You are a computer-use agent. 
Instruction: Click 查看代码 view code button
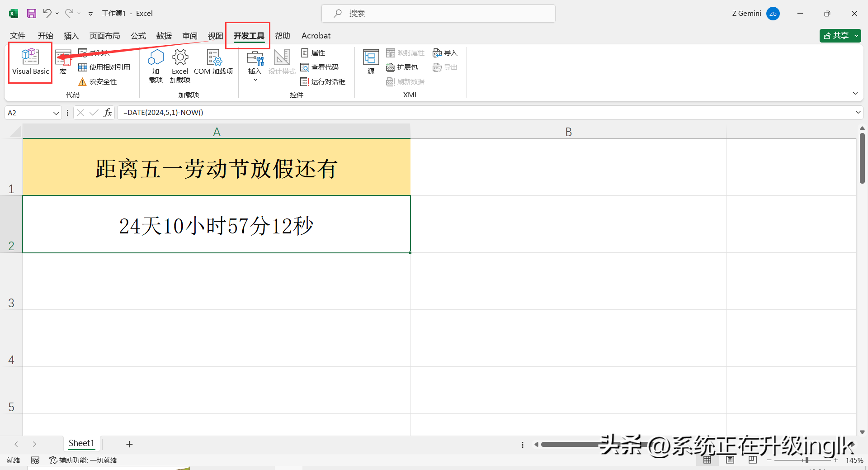(320, 67)
